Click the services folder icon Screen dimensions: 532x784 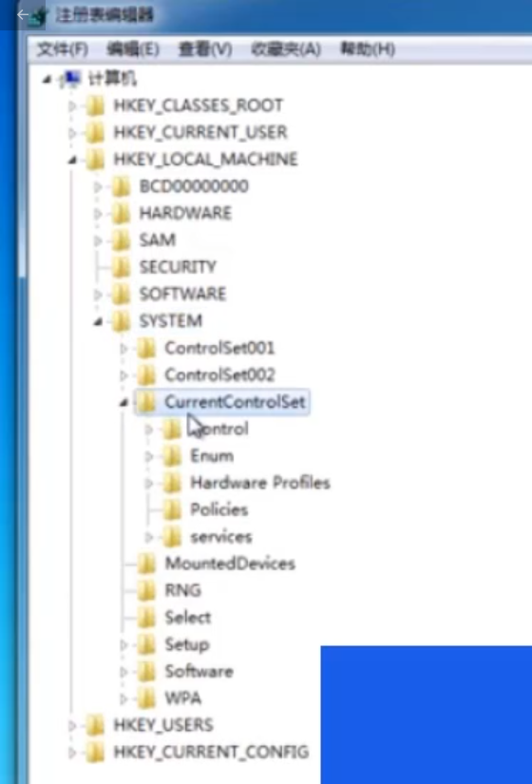coord(172,537)
